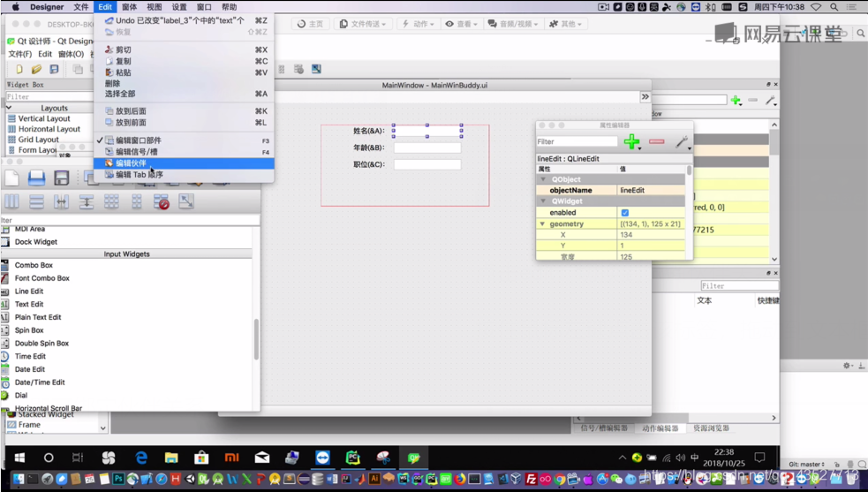The height and width of the screenshot is (492, 868).
Task: Click the 年龄(&B) line edit on the form
Action: click(x=427, y=148)
